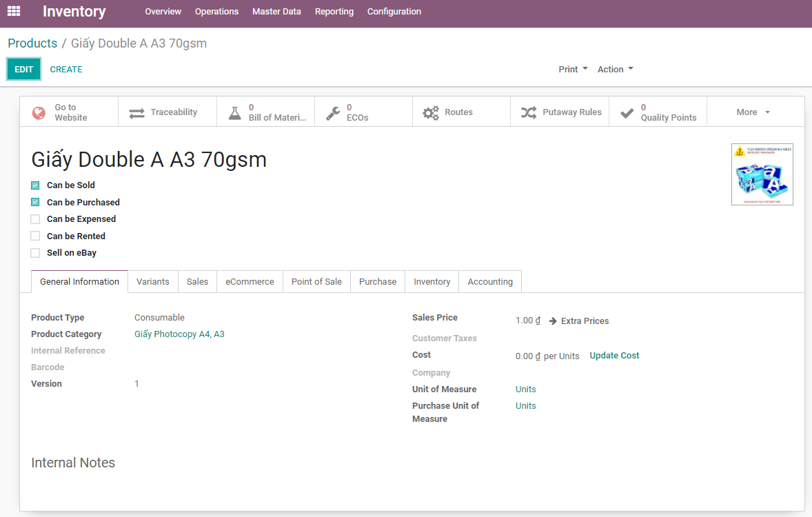812x517 pixels.
Task: Open the Unit of Measure Units link
Action: [x=526, y=389]
